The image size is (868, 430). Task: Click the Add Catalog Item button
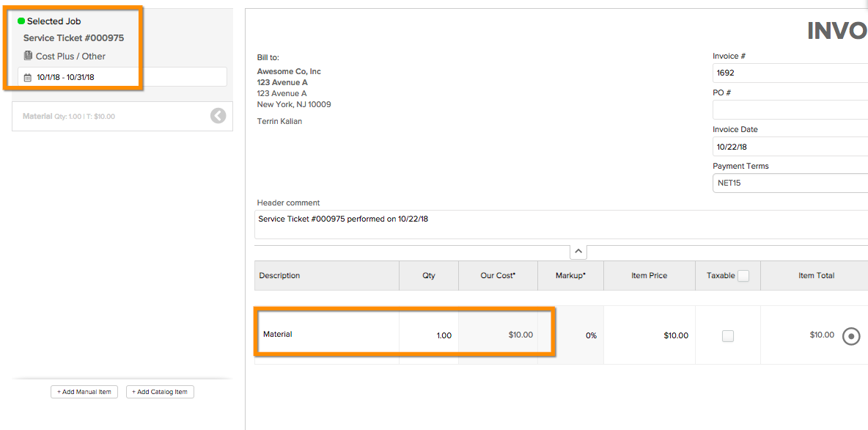[160, 392]
